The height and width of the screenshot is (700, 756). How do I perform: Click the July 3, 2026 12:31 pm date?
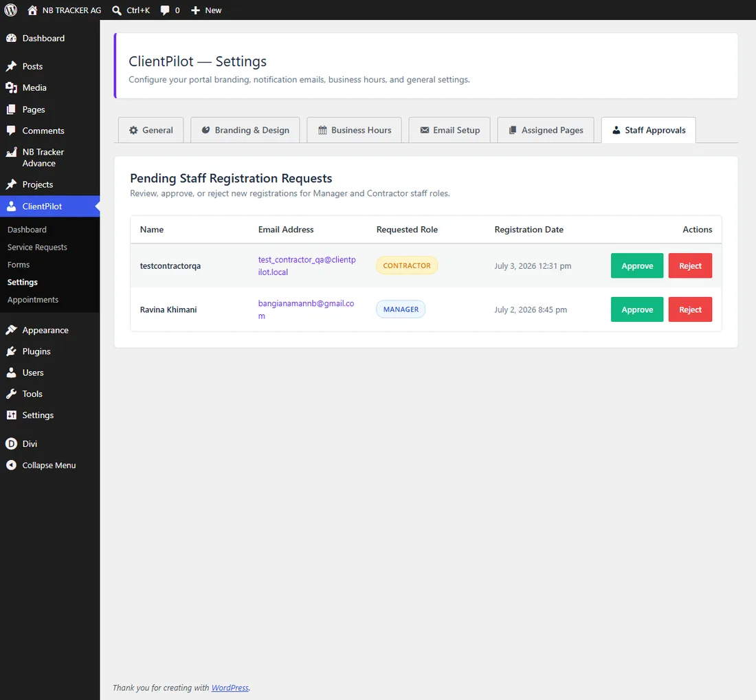pos(533,266)
